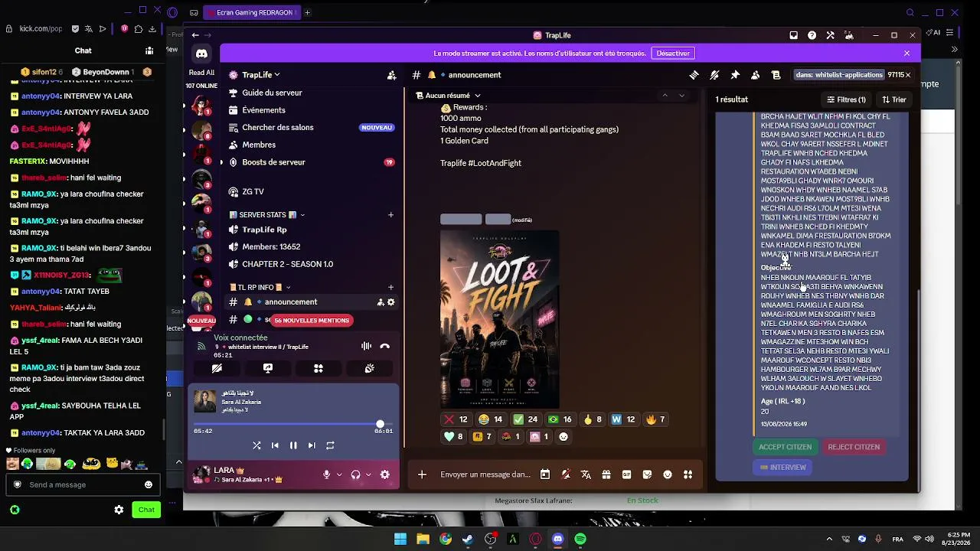Click the Kick 'Send a message' field

(x=82, y=485)
